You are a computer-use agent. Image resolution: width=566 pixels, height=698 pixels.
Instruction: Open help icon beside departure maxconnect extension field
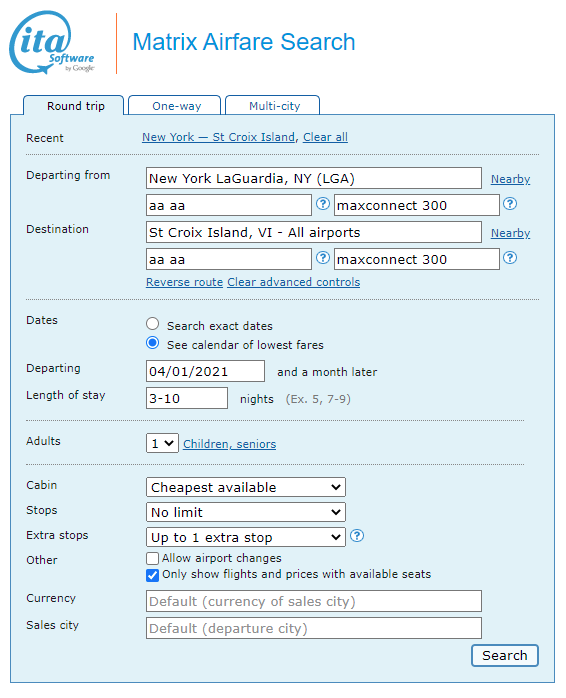[x=510, y=204]
